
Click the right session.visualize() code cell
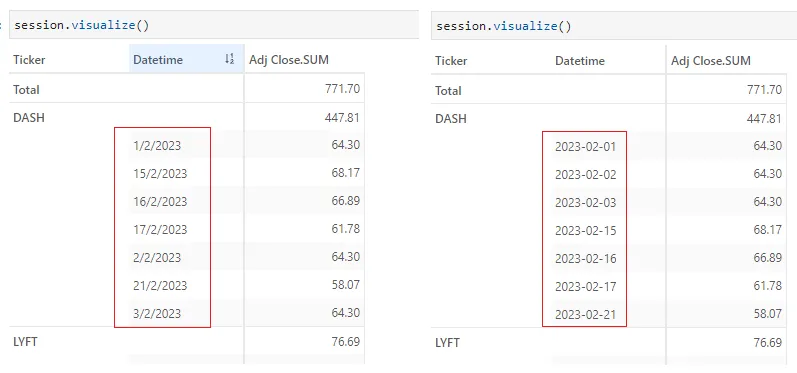614,26
